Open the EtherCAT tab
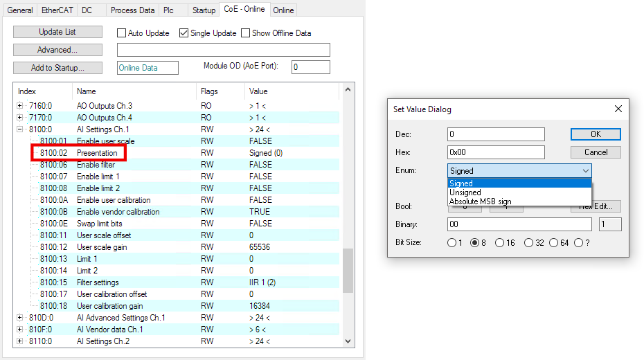Viewport: 644px width, 360px height. [57, 10]
